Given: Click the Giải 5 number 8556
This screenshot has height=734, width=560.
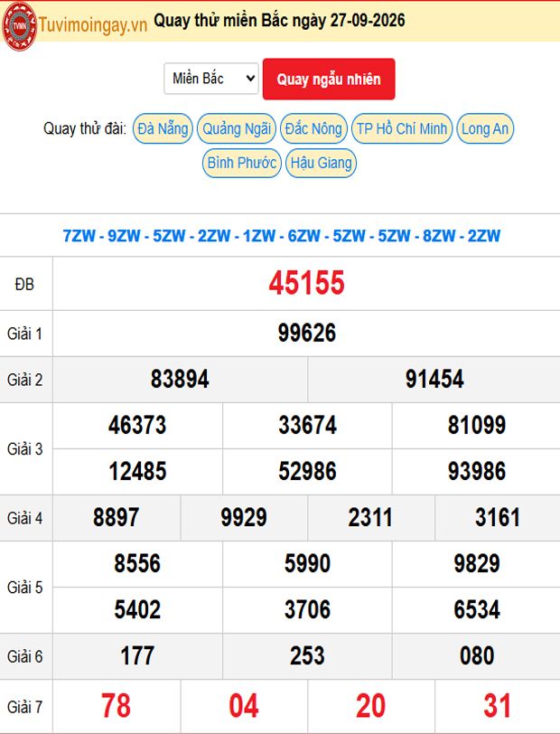Looking at the screenshot, I should (x=137, y=563).
